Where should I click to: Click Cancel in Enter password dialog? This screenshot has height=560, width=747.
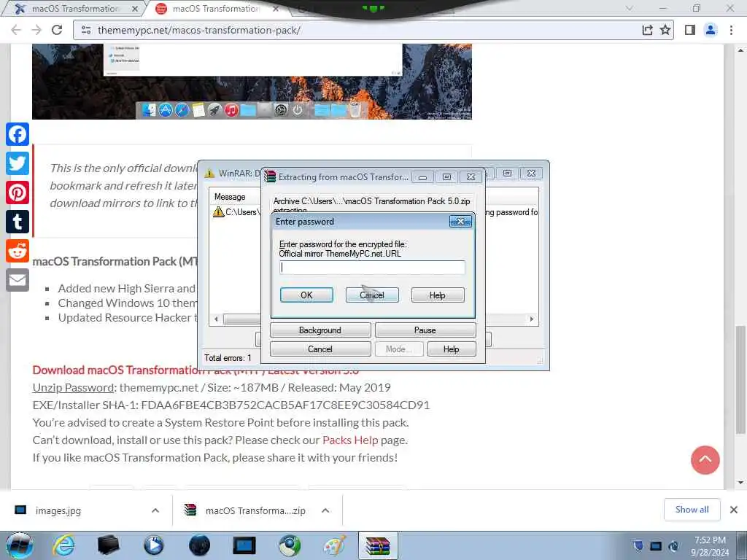372,295
